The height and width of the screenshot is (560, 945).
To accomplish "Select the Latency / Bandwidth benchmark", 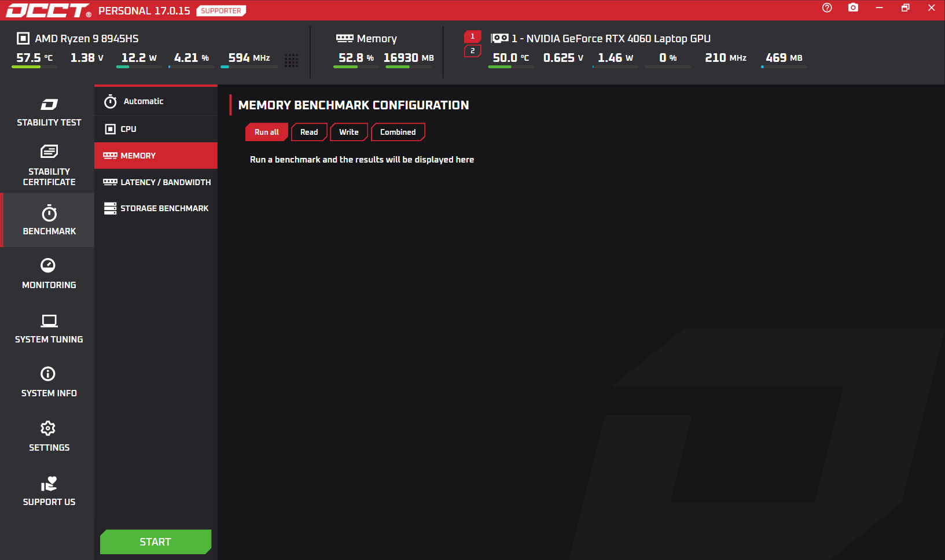I will pyautogui.click(x=156, y=182).
